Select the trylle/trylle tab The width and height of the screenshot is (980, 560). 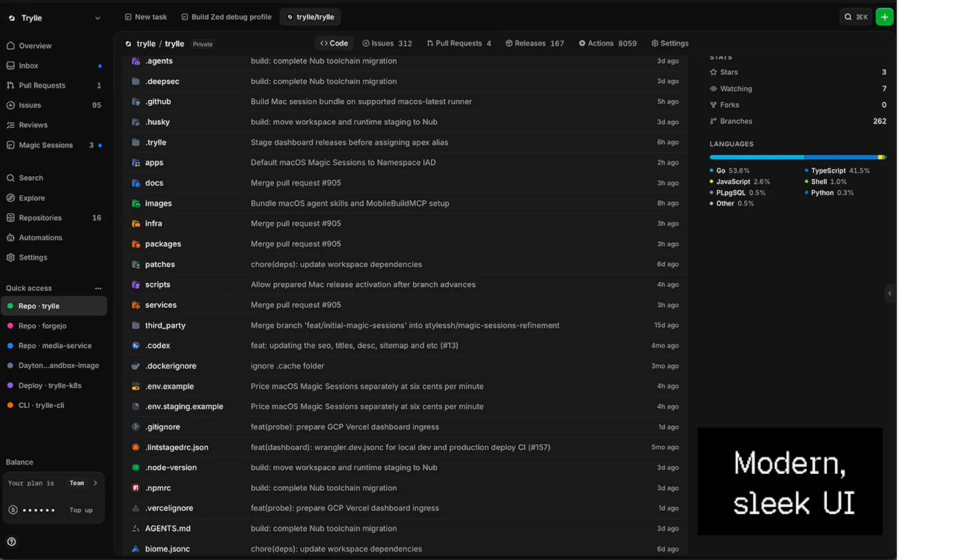pyautogui.click(x=311, y=17)
